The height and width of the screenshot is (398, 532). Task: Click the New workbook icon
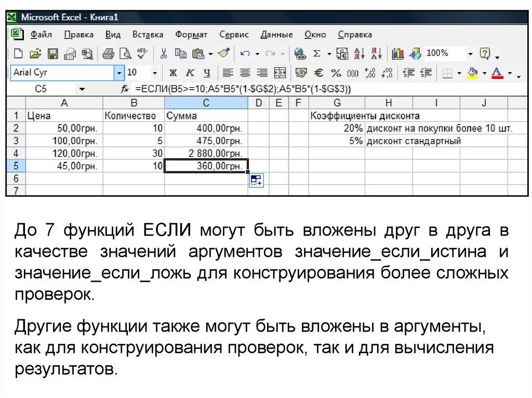point(18,53)
